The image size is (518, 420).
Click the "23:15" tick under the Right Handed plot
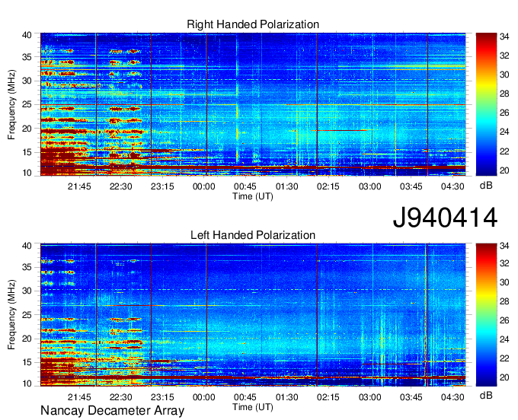(162, 186)
